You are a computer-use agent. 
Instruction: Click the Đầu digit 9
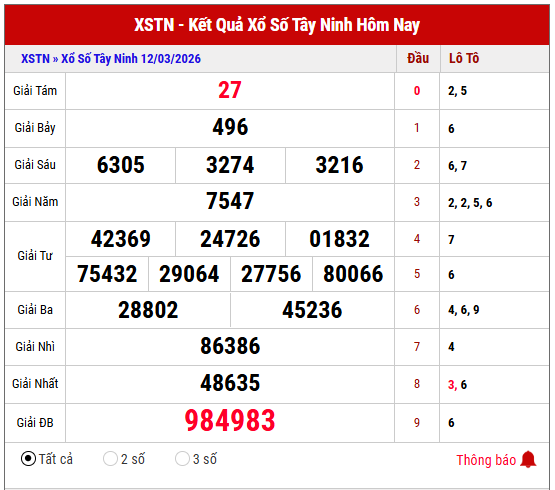(x=417, y=423)
